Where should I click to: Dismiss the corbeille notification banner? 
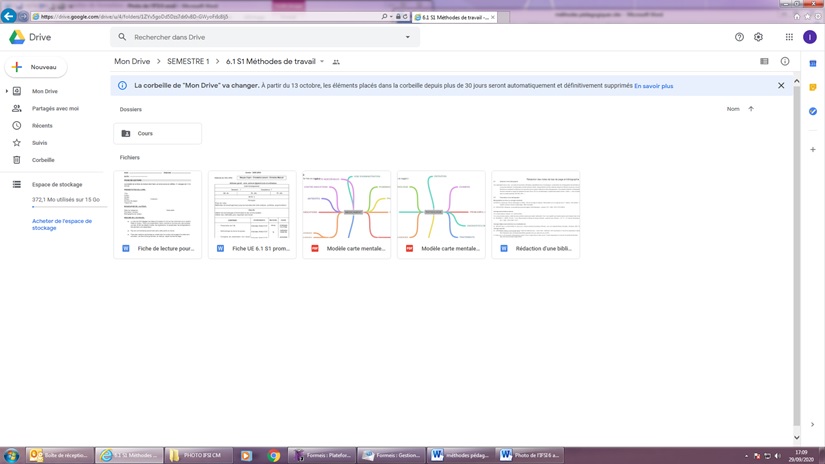781,86
